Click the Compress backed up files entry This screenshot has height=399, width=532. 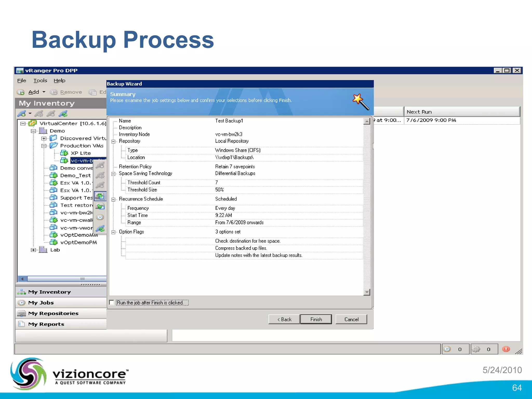pyautogui.click(x=241, y=248)
